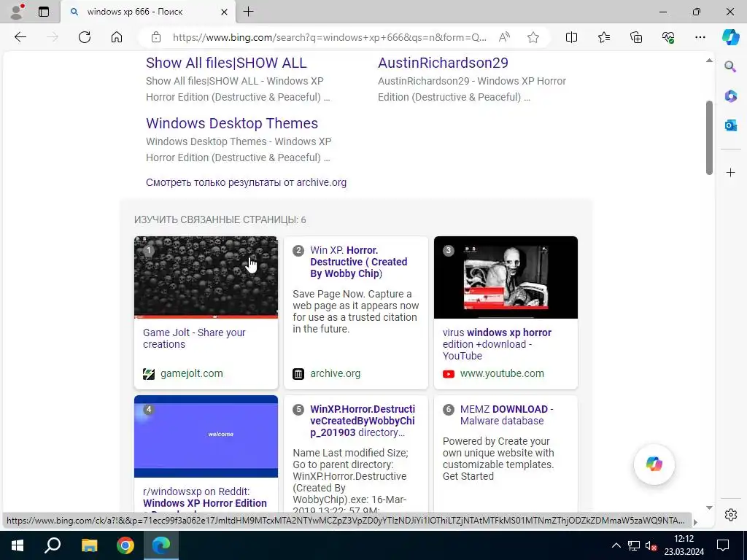Reload the page with Refresh icon

click(85, 37)
